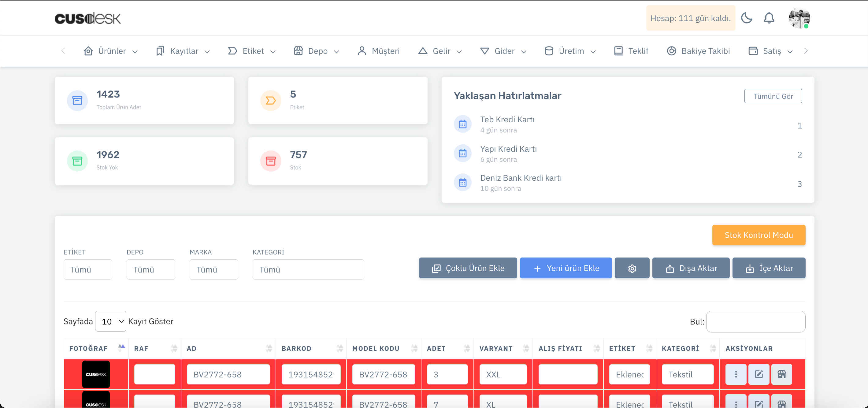
Task: Click the settings gear next to Yeni ürün Ekle
Action: [632, 268]
